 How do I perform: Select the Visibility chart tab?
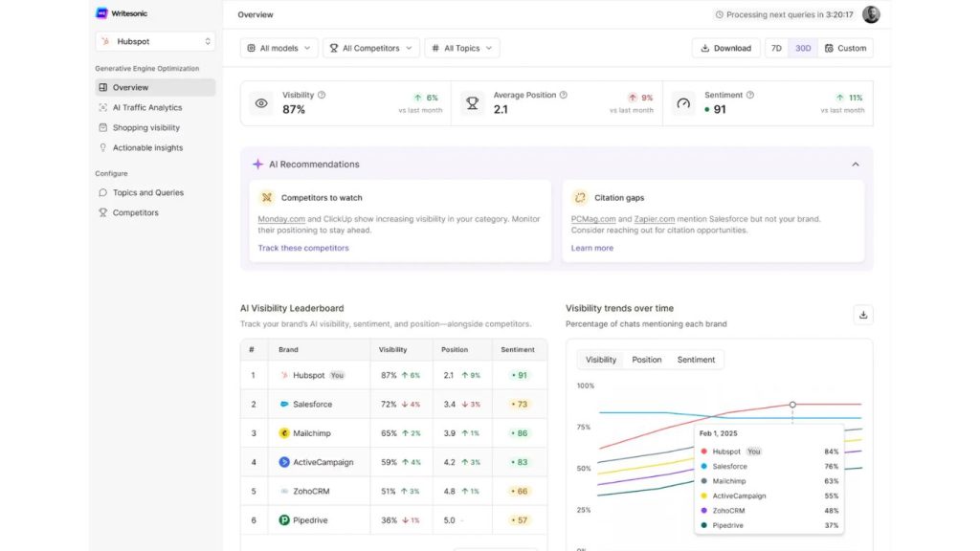(x=601, y=360)
